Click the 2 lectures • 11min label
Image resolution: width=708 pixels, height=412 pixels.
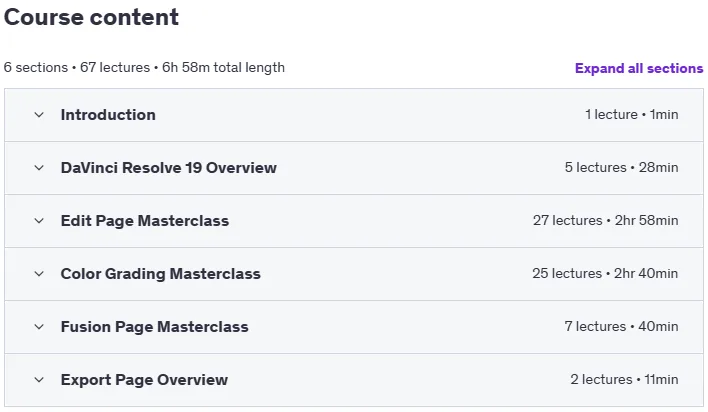coord(624,379)
